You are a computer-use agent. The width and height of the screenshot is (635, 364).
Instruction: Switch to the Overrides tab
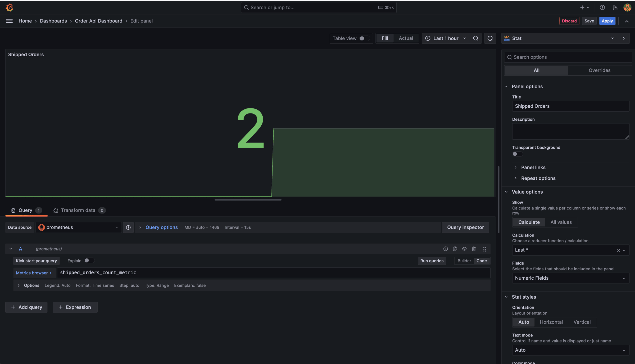click(599, 70)
